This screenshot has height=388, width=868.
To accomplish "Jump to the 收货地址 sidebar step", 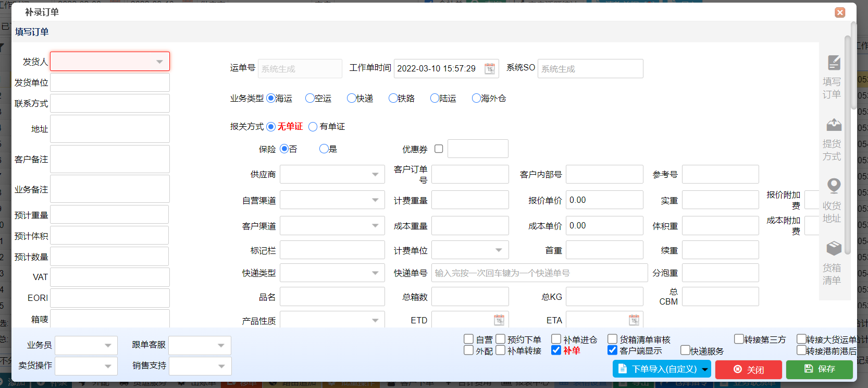I will pos(832,201).
